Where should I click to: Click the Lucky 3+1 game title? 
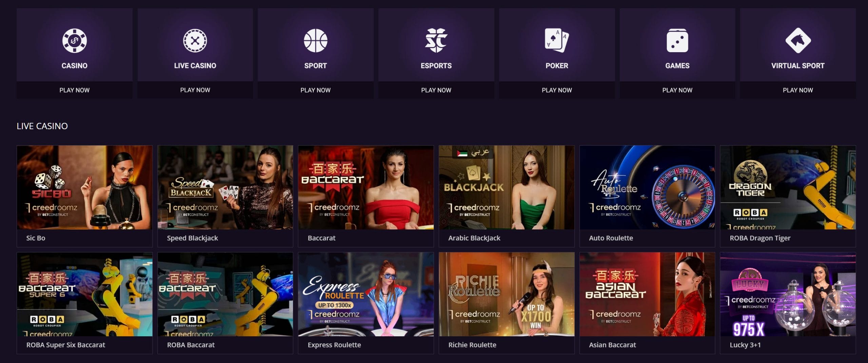tap(745, 345)
